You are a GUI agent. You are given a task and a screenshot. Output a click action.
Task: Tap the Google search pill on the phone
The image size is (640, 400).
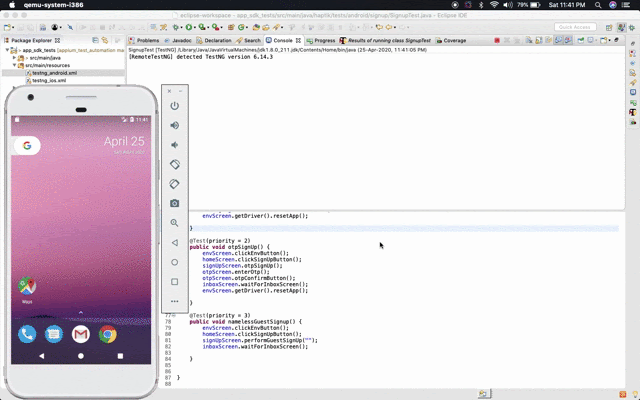27,146
